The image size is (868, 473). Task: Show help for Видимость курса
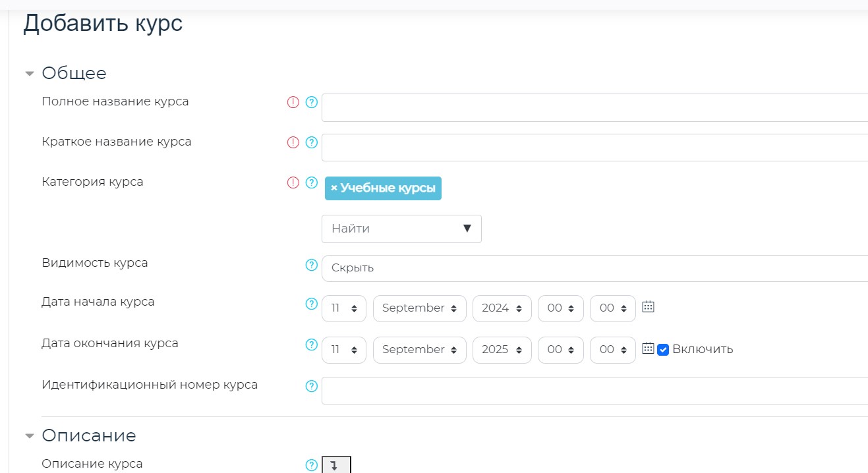[312, 265]
